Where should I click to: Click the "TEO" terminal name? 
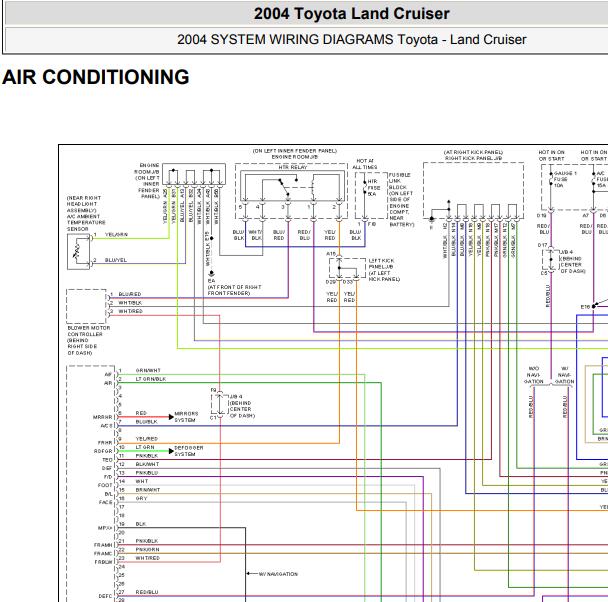tap(107, 460)
